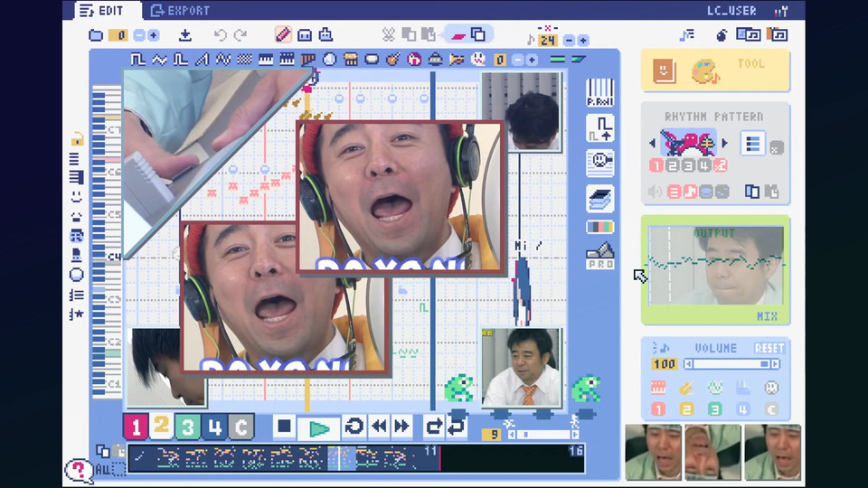Viewport: 868px width, 488px height.
Task: Toggle the PRO mode icon
Action: pyautogui.click(x=600, y=256)
